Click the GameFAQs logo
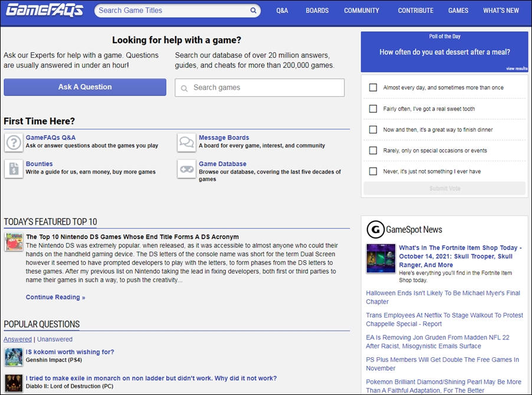Screen dimensions: 532x395 pyautogui.click(x=44, y=10)
